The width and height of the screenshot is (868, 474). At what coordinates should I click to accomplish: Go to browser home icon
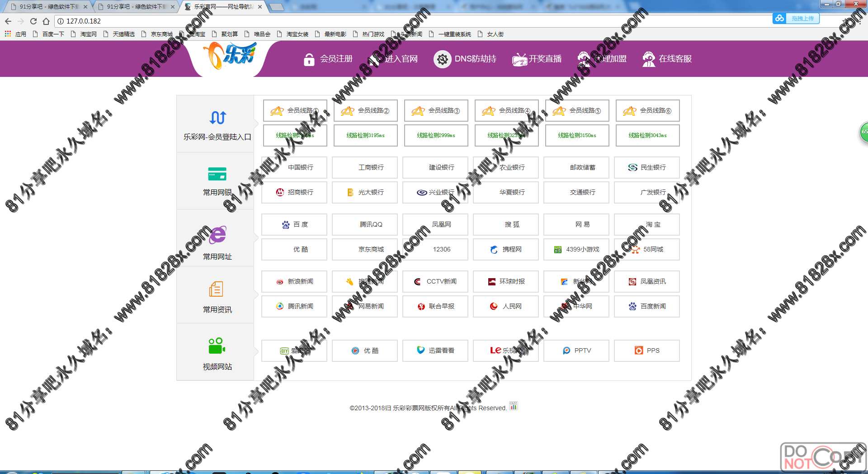pos(46,21)
